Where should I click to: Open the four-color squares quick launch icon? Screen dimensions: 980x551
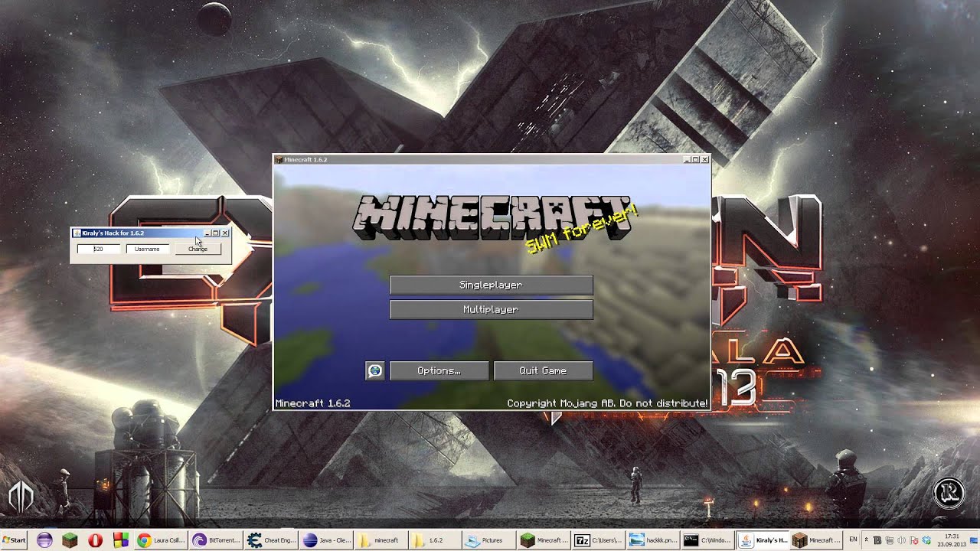coord(121,540)
